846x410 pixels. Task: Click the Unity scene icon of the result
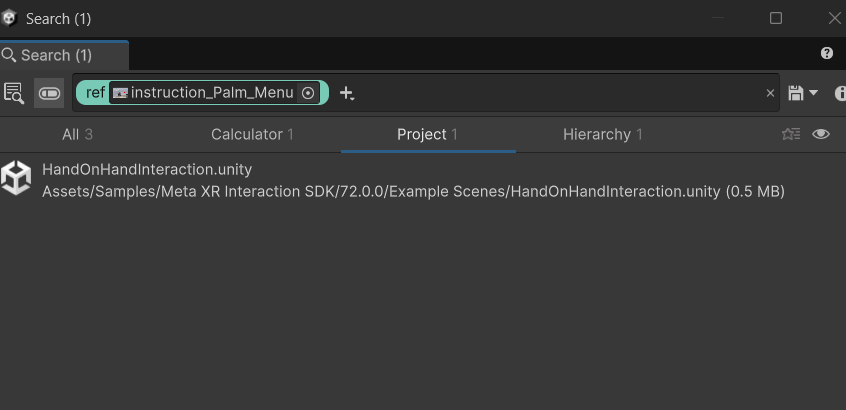point(16,178)
